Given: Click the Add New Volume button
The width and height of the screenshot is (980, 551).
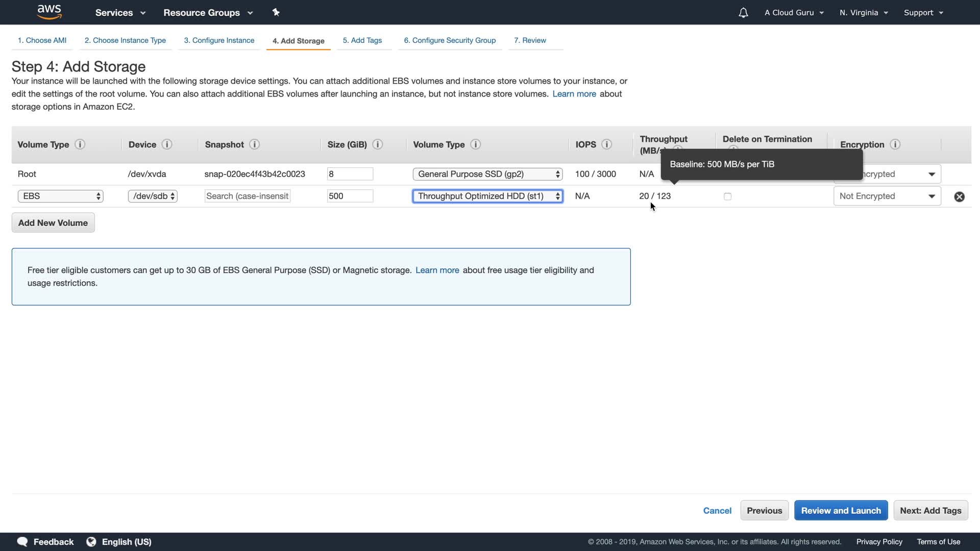Looking at the screenshot, I should point(53,223).
